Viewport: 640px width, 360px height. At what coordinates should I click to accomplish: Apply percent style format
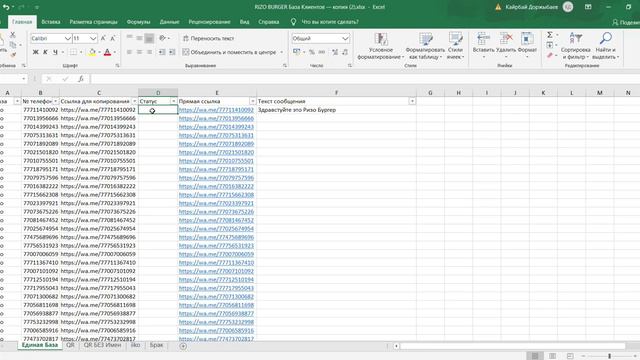click(x=312, y=52)
